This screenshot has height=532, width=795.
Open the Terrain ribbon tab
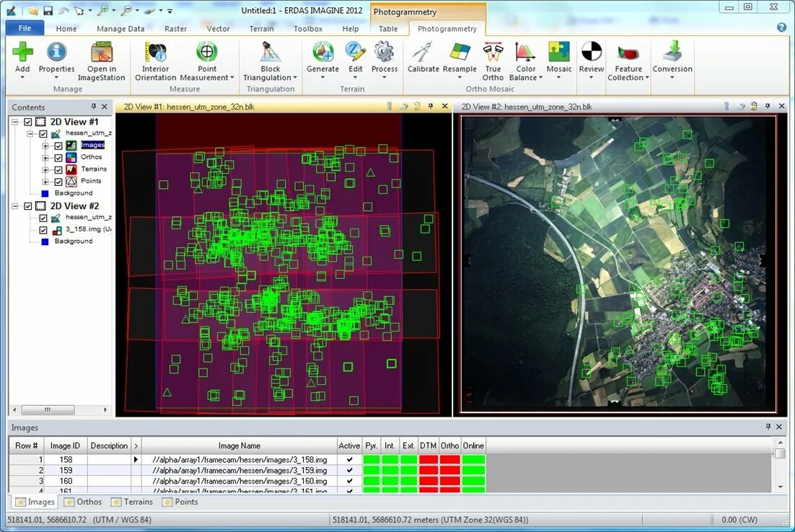261,29
